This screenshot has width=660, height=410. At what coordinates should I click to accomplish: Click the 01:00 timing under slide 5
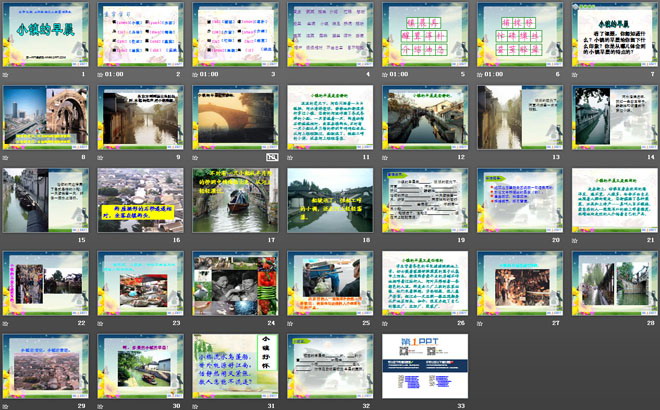click(x=399, y=74)
